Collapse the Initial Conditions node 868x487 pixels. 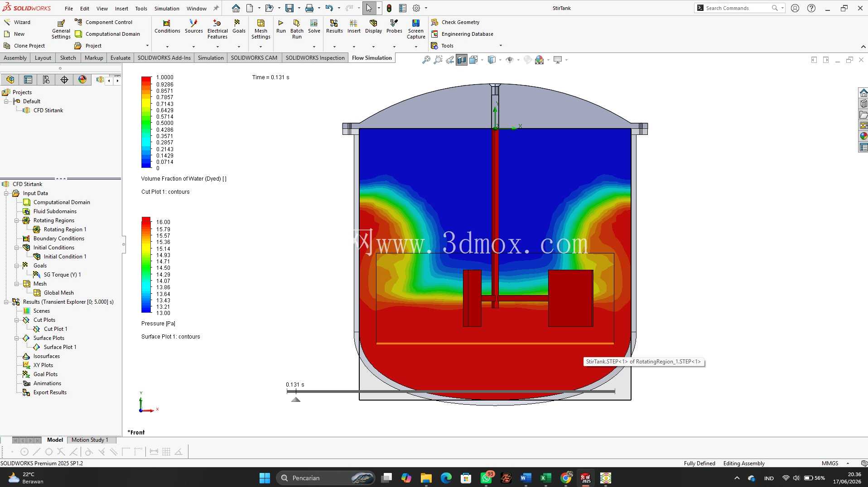(17, 248)
